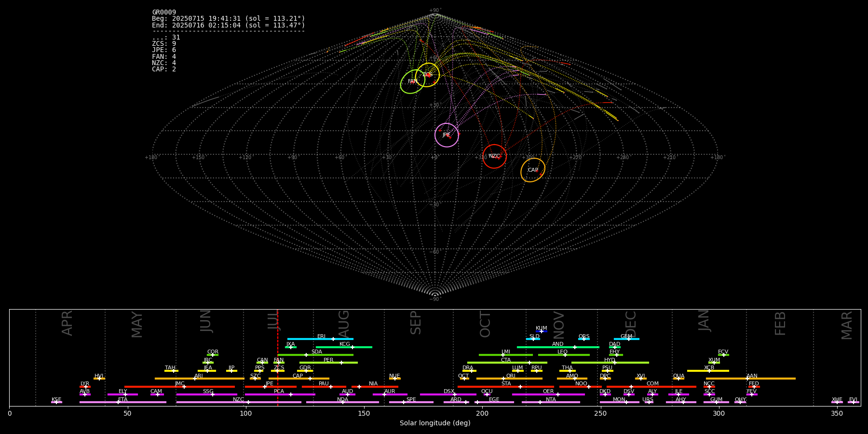
Task: Select the orange ARI shower bar
Action: click(x=200, y=379)
